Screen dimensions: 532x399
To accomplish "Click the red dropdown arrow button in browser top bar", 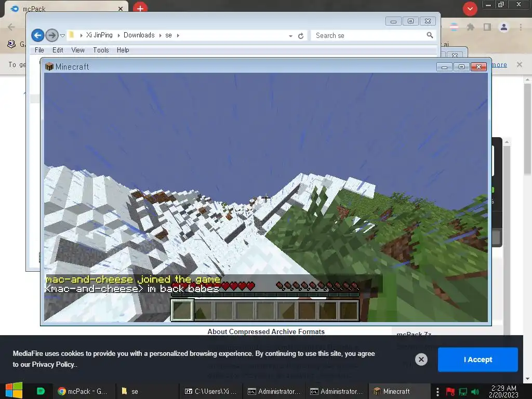I will coord(470,8).
